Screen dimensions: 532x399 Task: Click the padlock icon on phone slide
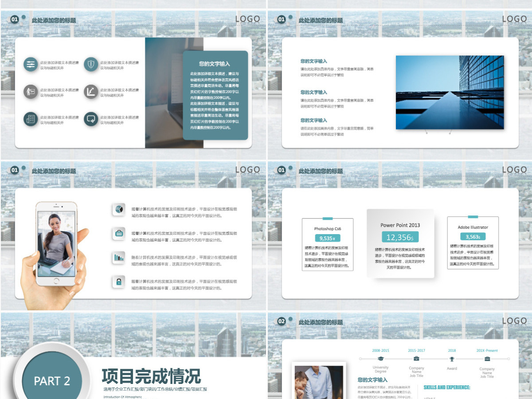point(119,282)
